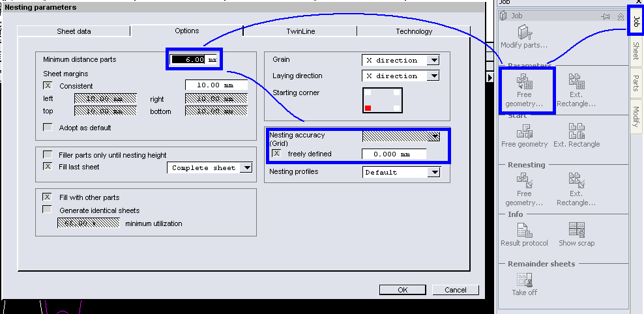Enable Filler parts only until nesting height
The width and height of the screenshot is (644, 314).
[x=48, y=155]
